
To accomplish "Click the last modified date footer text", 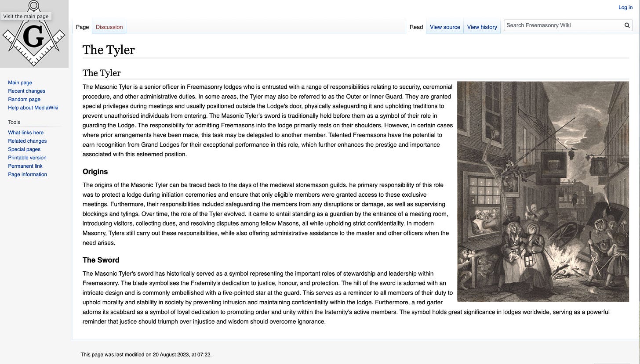I will pos(146,354).
